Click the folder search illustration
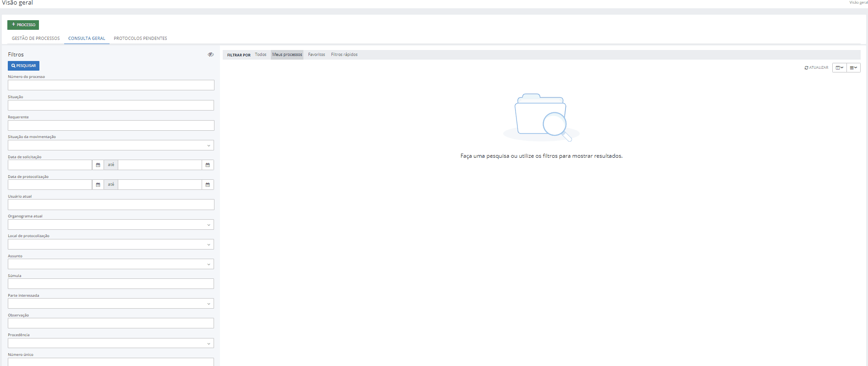The image size is (868, 366). click(x=541, y=117)
